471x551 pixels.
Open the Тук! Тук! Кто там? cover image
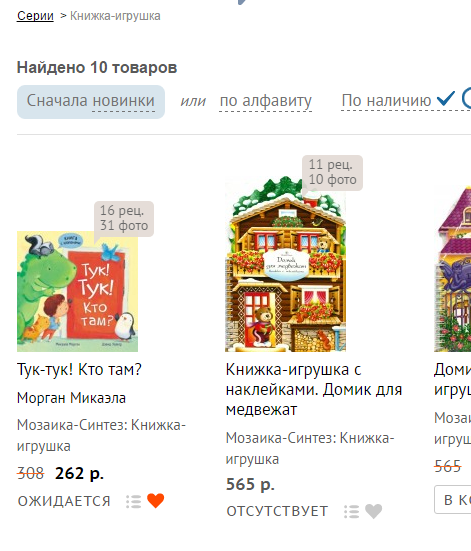[x=77, y=291]
